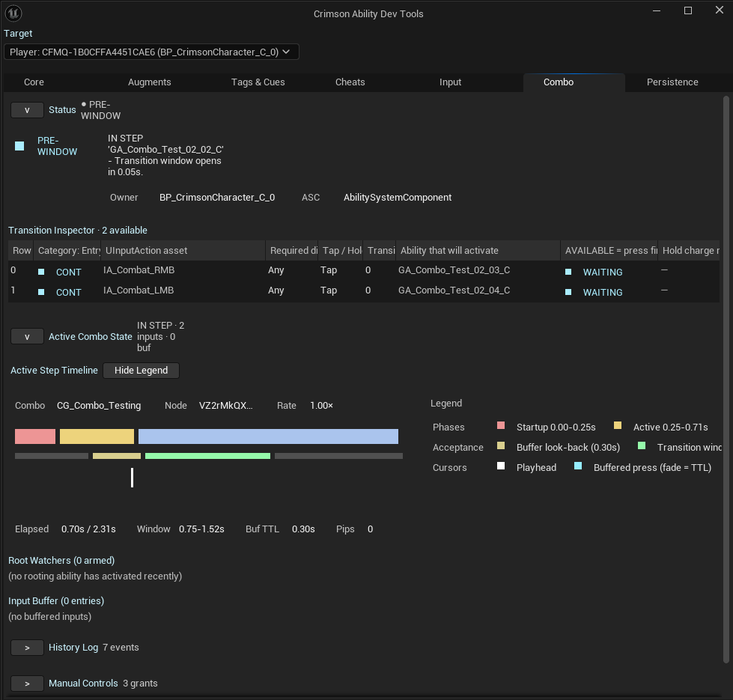Viewport: 733px width, 700px height.
Task: Click the tan buffer look-back bar
Action: click(116, 456)
